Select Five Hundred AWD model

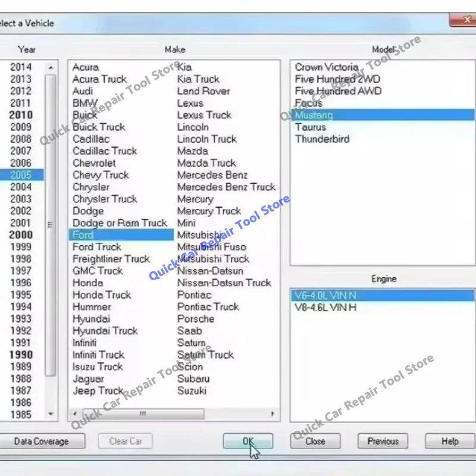(x=338, y=91)
